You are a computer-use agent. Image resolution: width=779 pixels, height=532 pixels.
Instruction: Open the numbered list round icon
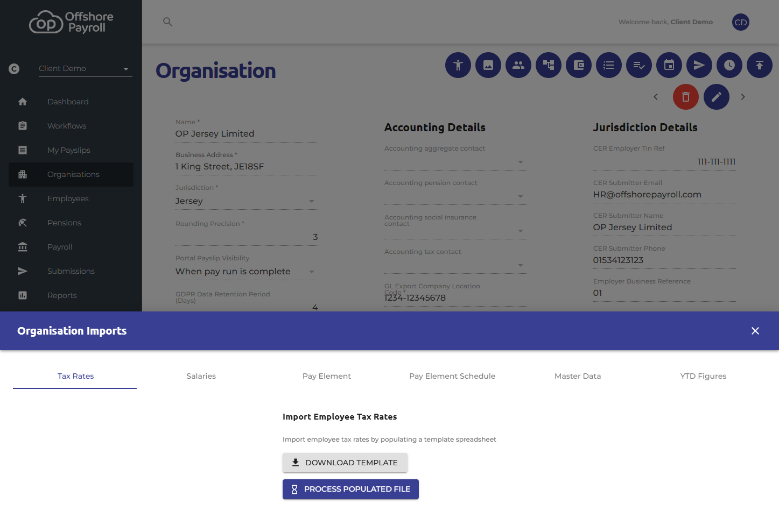[x=609, y=65]
